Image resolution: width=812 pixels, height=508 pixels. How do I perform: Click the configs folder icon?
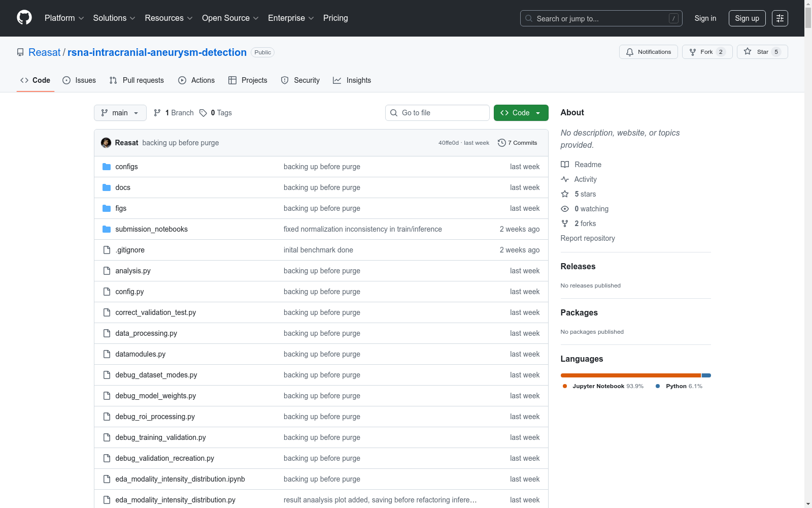point(107,167)
